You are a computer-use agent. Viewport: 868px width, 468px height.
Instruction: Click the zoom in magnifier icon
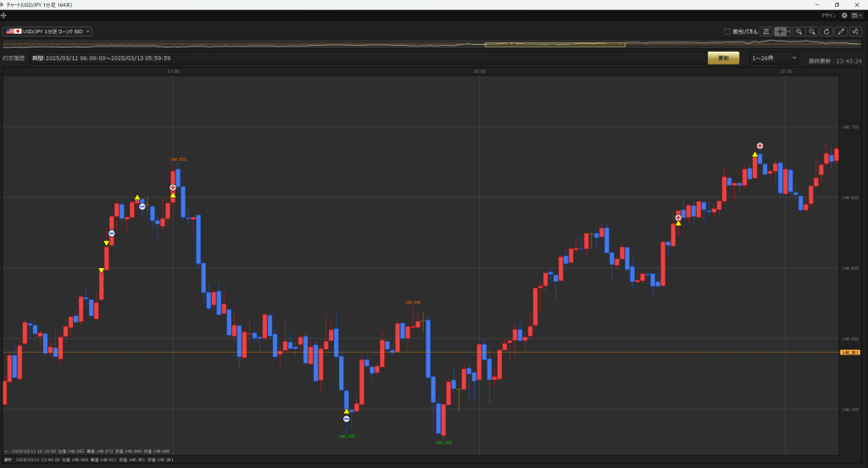pos(798,31)
